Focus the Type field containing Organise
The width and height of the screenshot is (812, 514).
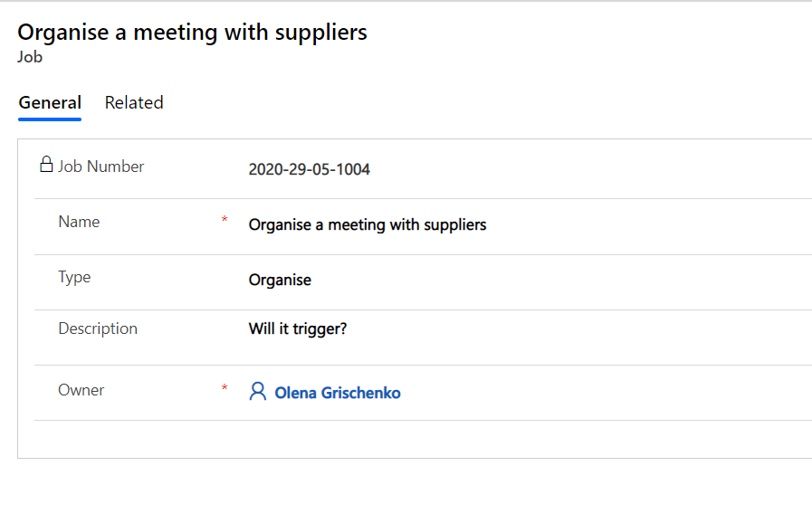(280, 280)
